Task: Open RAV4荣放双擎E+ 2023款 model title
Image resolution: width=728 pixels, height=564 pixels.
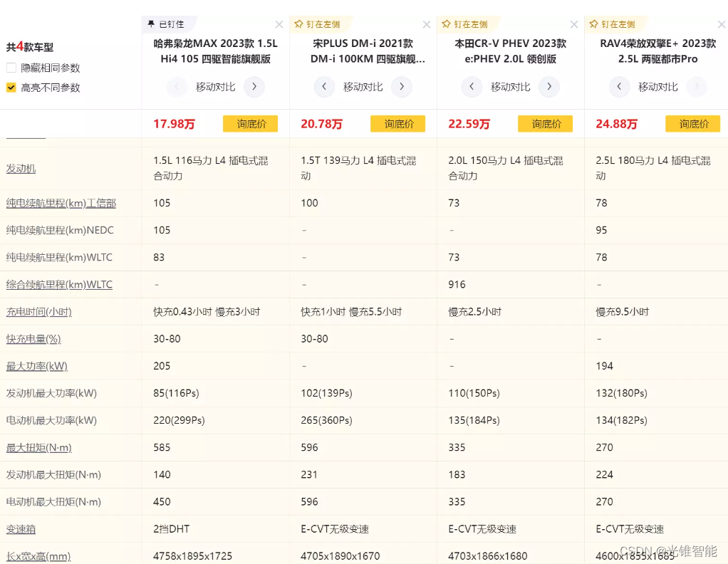Action: click(658, 51)
